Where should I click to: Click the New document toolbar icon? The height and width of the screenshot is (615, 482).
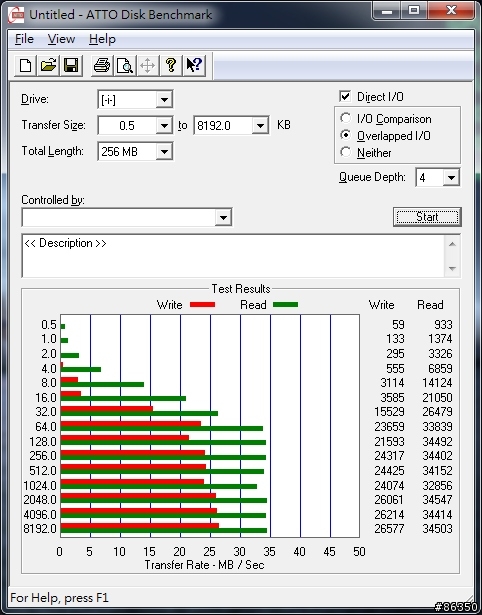(x=25, y=65)
